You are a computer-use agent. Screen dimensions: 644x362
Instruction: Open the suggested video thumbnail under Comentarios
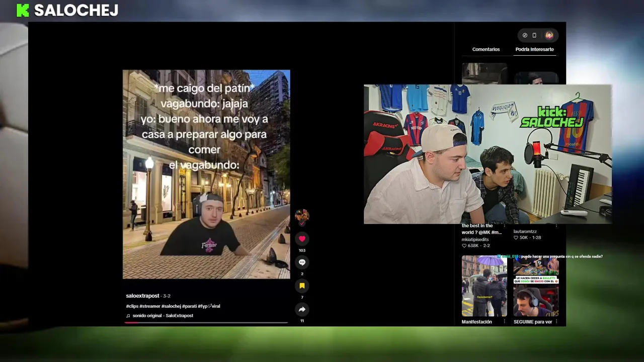coord(485,73)
